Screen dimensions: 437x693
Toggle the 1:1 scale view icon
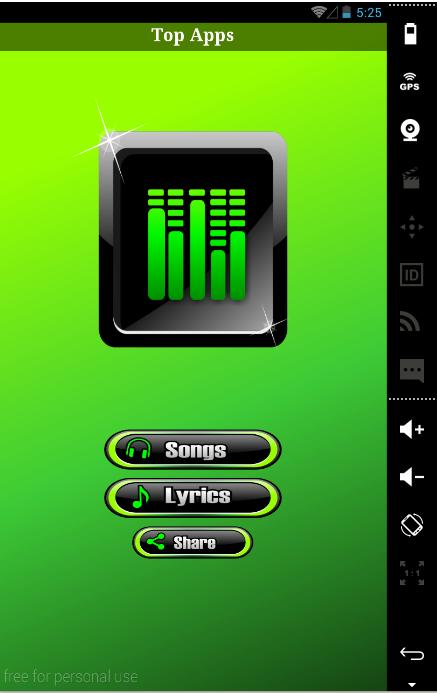click(412, 573)
